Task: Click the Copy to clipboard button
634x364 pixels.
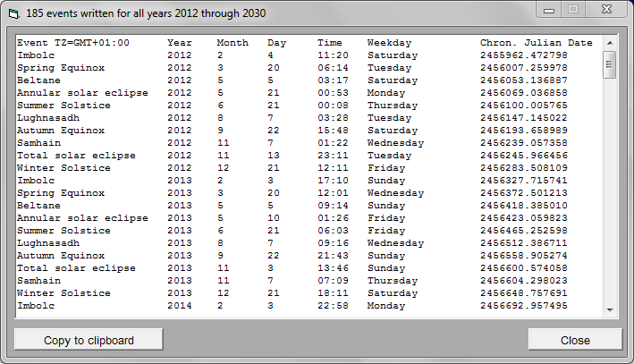Action: pyautogui.click(x=89, y=340)
